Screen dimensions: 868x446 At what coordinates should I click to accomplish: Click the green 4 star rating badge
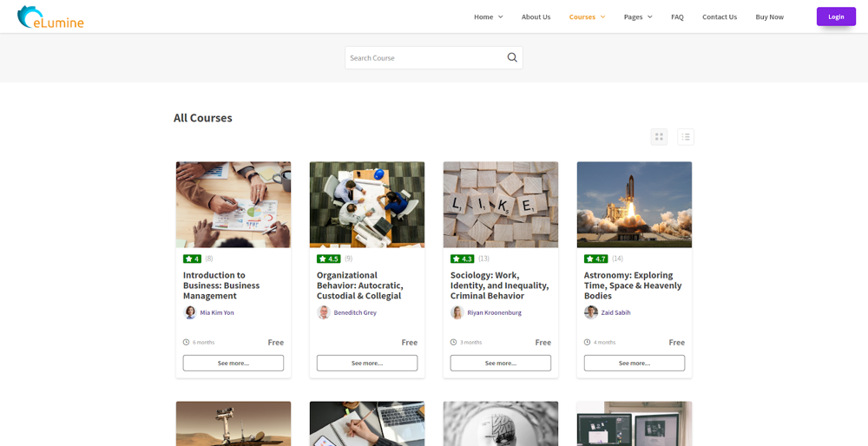(x=192, y=259)
